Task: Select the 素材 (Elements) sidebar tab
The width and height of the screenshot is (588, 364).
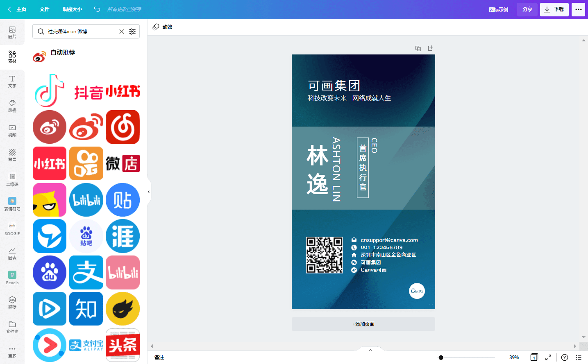Action: click(12, 57)
